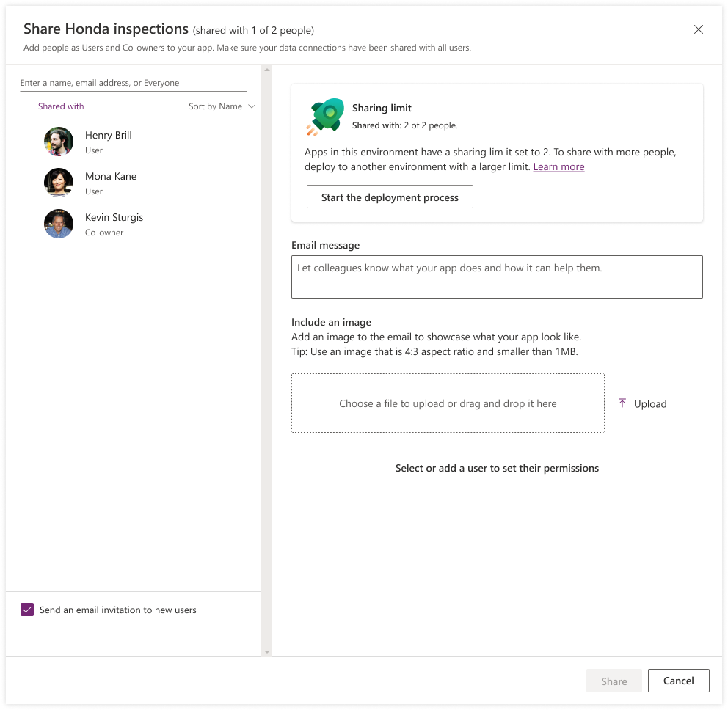728x710 pixels.
Task: Uncheck Send an email invitation checkbox
Action: coord(27,610)
